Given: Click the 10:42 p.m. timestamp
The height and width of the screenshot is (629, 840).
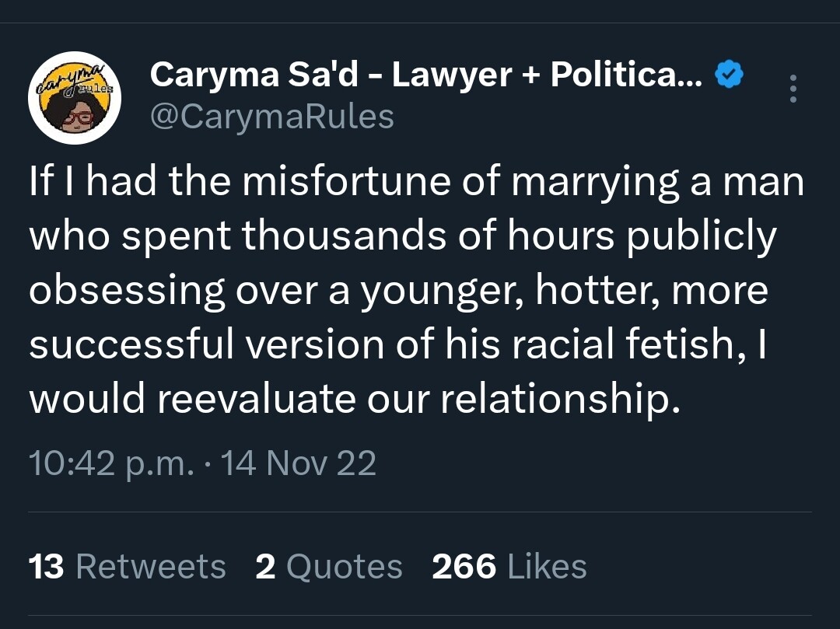Looking at the screenshot, I should click(x=109, y=463).
